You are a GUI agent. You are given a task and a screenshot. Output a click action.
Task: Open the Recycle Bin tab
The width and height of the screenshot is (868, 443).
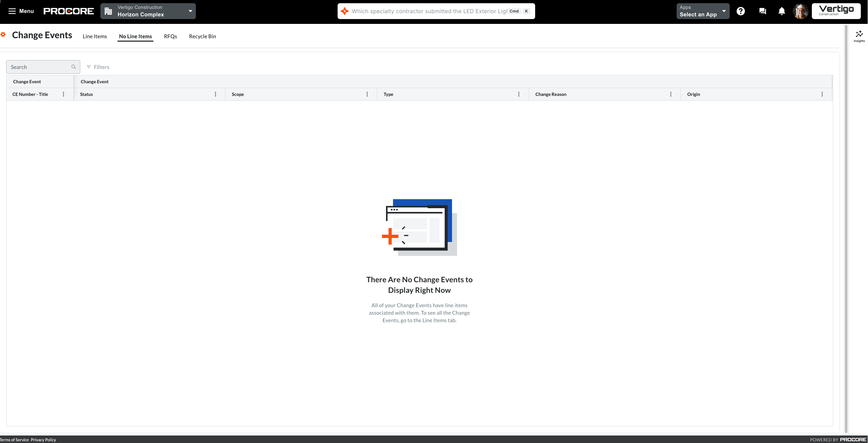(202, 36)
